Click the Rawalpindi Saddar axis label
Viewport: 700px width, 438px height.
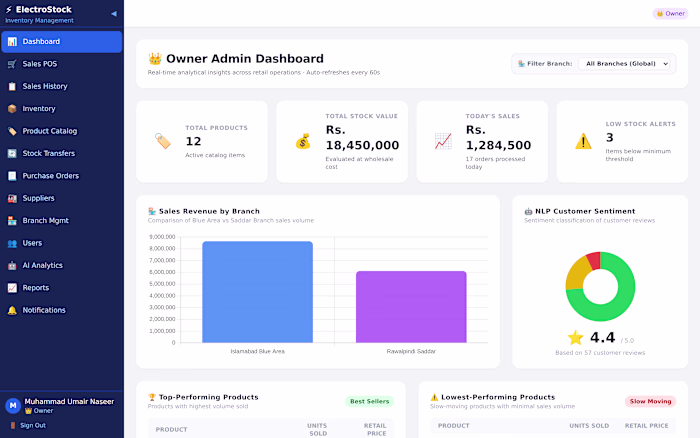click(411, 351)
